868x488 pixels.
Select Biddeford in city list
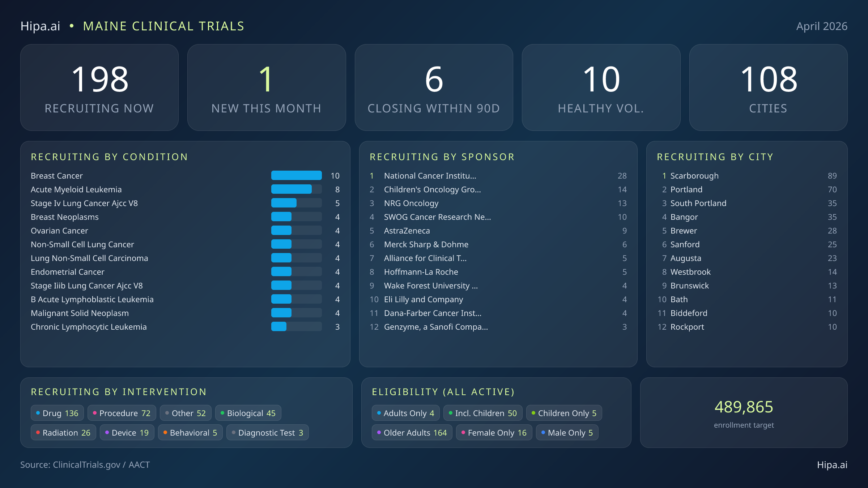[747, 313]
